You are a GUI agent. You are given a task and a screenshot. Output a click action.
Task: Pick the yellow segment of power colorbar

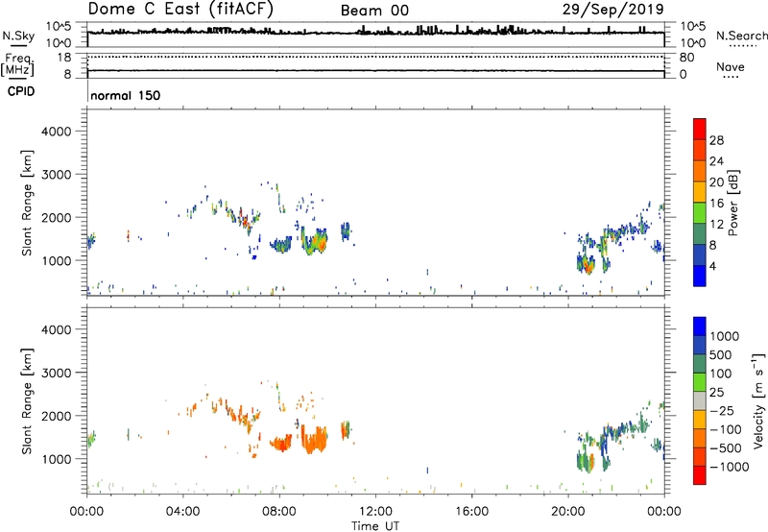pos(700,192)
